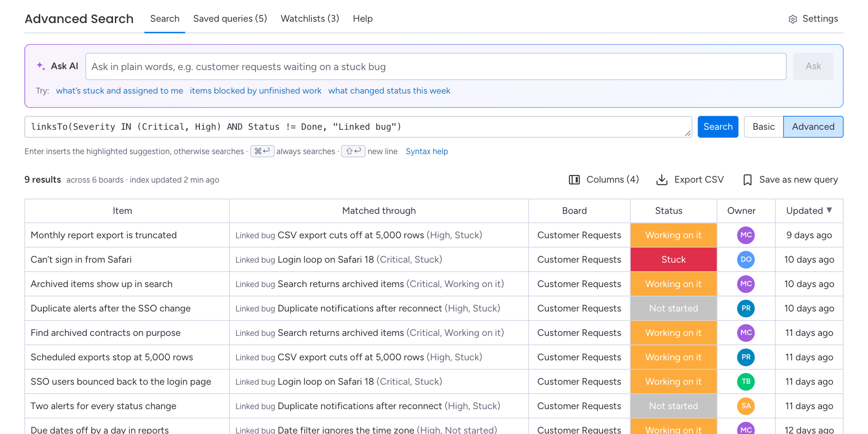Viewport: 868px width, 434px height.
Task: Open the Help tab
Action: pyautogui.click(x=363, y=19)
